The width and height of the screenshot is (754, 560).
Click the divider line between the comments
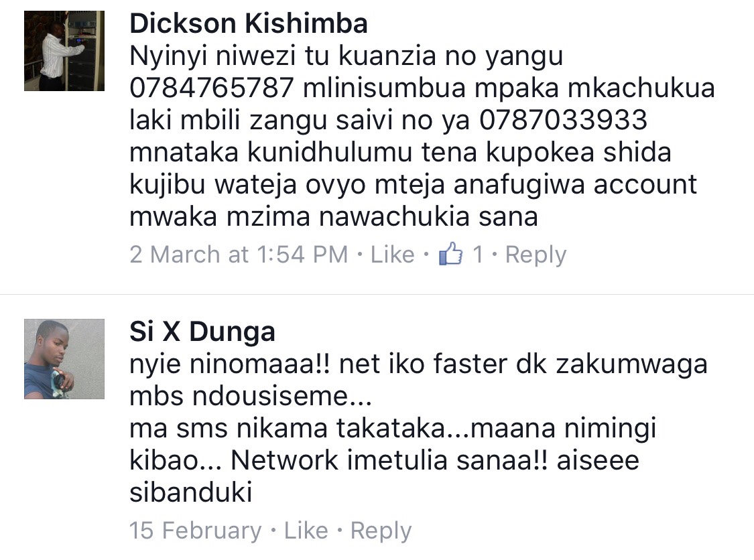pyautogui.click(x=377, y=293)
